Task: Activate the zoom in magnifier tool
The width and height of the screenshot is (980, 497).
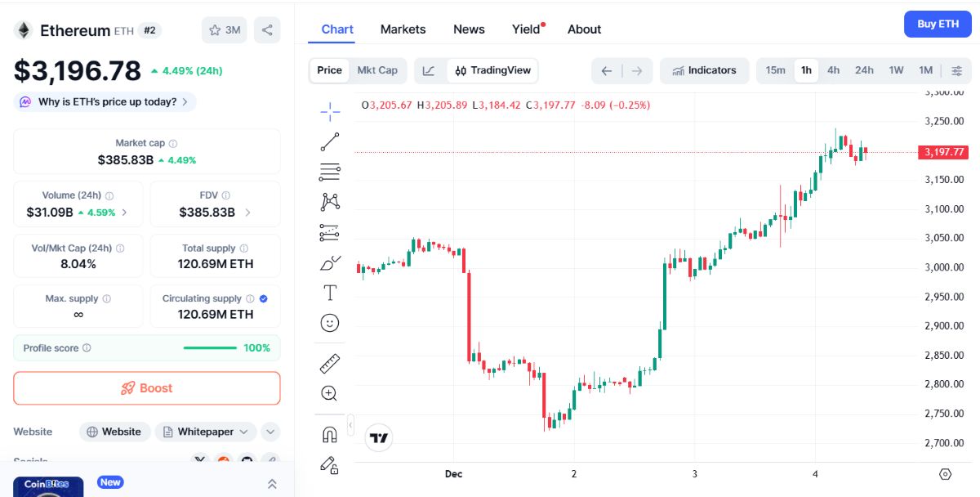Action: [330, 393]
